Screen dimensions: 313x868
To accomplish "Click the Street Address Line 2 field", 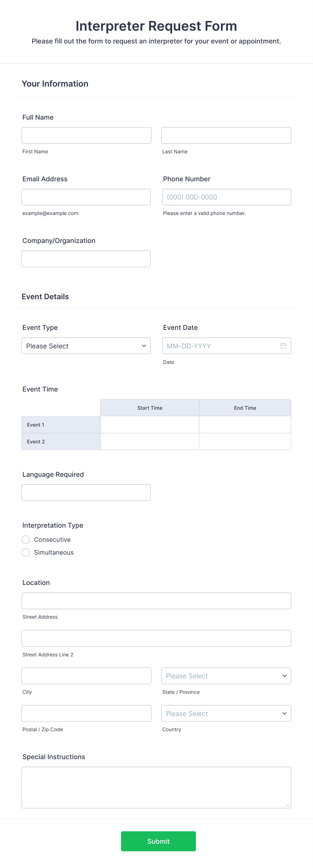I will [x=156, y=638].
